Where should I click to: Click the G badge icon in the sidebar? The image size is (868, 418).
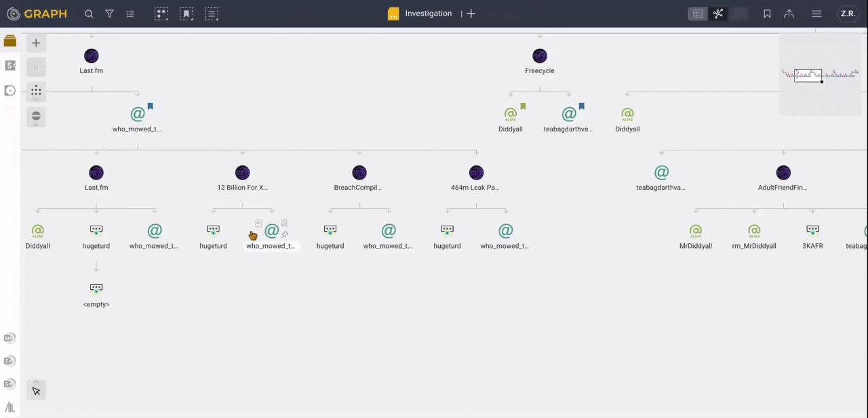point(9,383)
